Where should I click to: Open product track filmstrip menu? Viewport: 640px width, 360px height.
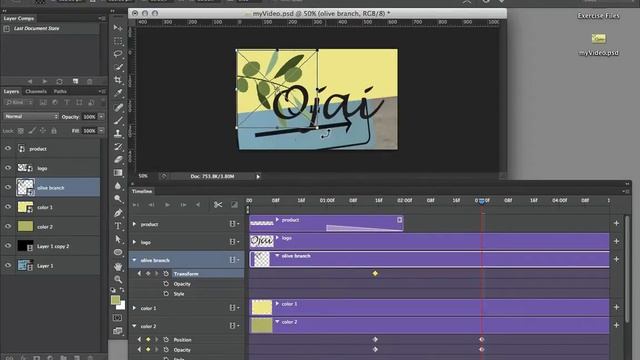click(x=234, y=224)
